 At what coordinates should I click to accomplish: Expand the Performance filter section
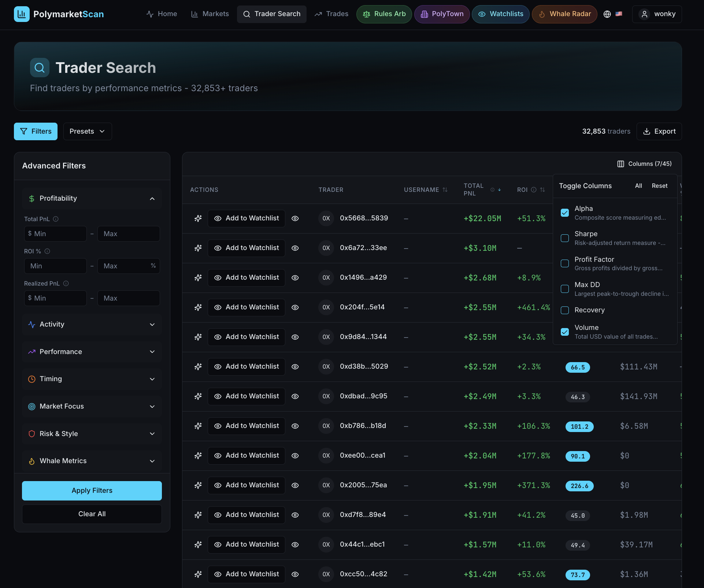tap(92, 351)
